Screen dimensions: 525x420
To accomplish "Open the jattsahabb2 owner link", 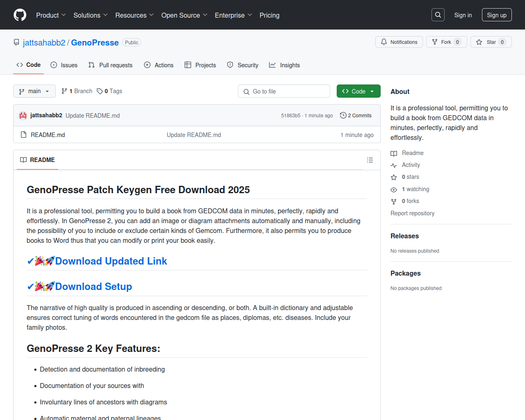I will 44,43.
